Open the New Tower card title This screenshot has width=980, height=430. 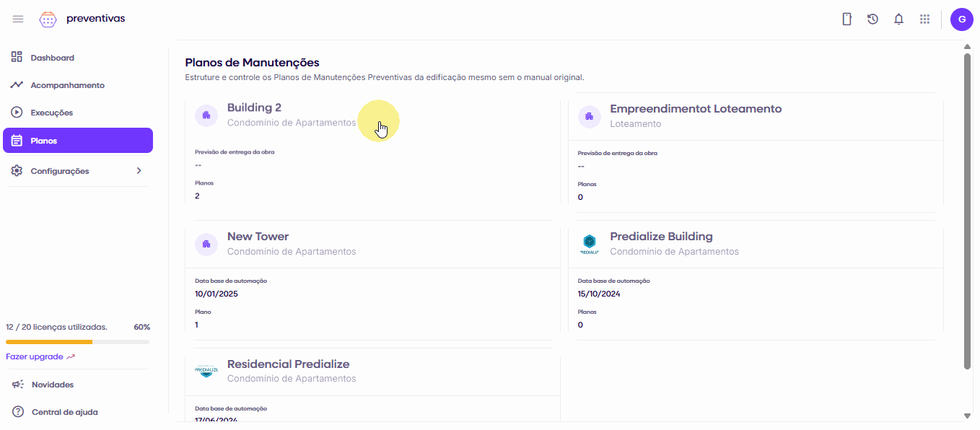point(258,236)
